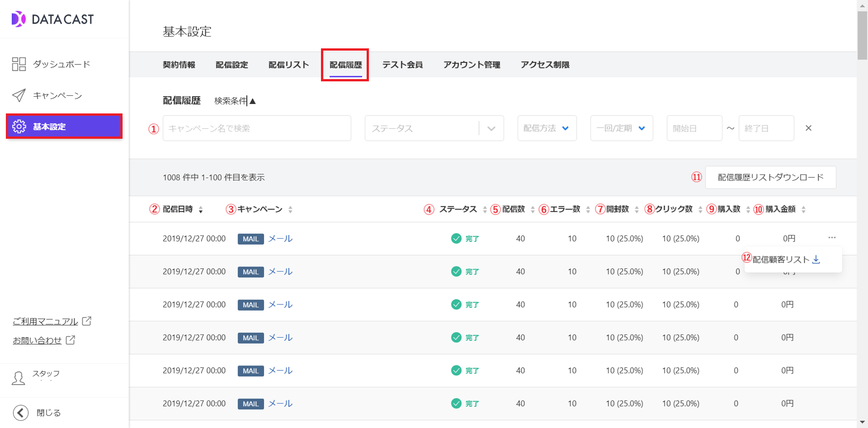Click external-link icon beside お問い合わせ
The image size is (868, 428).
point(70,340)
